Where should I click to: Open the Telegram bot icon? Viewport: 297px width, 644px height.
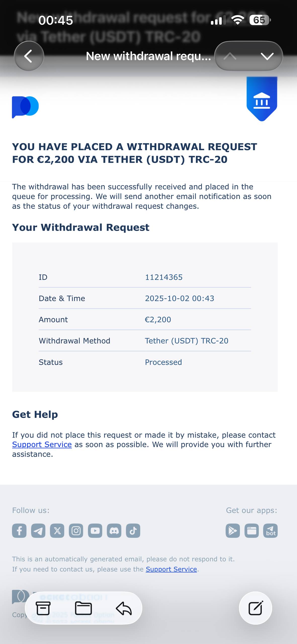(x=270, y=531)
